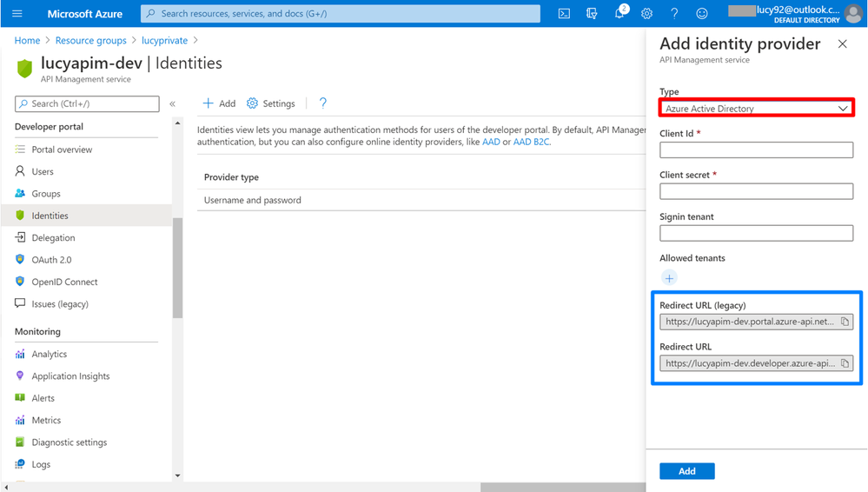The height and width of the screenshot is (492, 868).
Task: Click the plus icon next to Add
Action: pos(209,103)
